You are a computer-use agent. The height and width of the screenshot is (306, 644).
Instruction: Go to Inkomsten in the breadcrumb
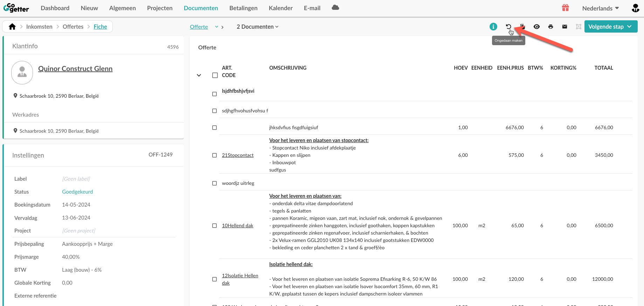[39, 27]
